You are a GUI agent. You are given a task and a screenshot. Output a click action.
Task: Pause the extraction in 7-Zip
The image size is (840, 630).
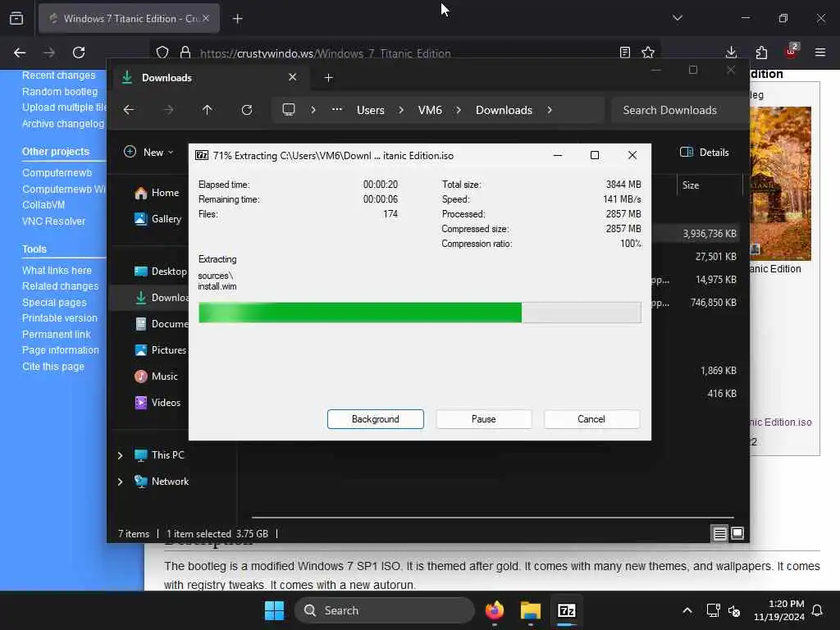click(483, 419)
